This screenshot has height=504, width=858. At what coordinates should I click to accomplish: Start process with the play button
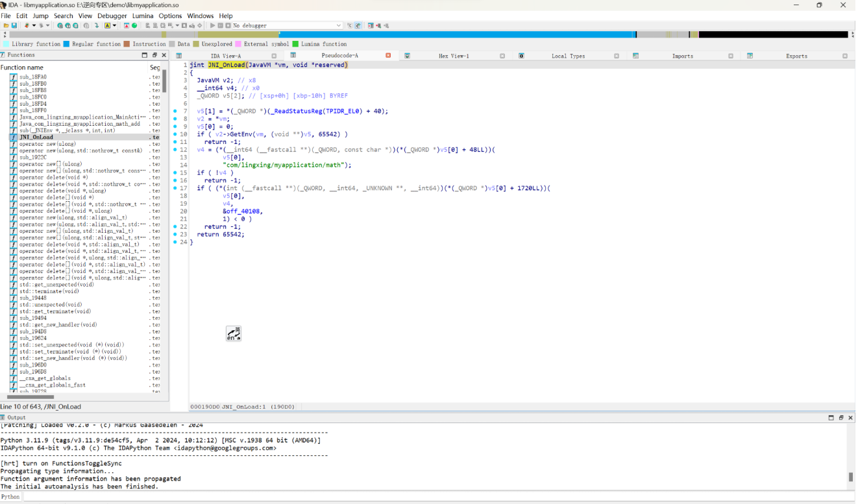pos(212,25)
